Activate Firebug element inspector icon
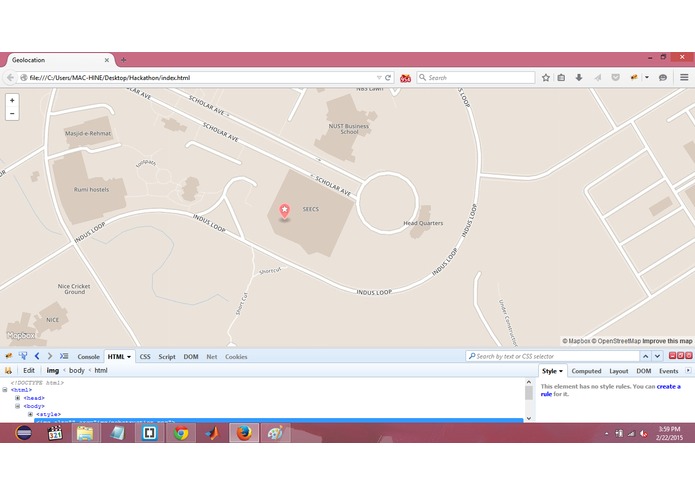This screenshot has width=695, height=494. tap(23, 356)
